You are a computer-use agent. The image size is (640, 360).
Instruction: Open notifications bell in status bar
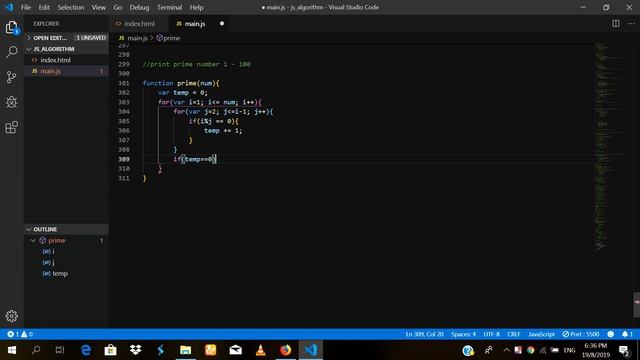(x=627, y=334)
